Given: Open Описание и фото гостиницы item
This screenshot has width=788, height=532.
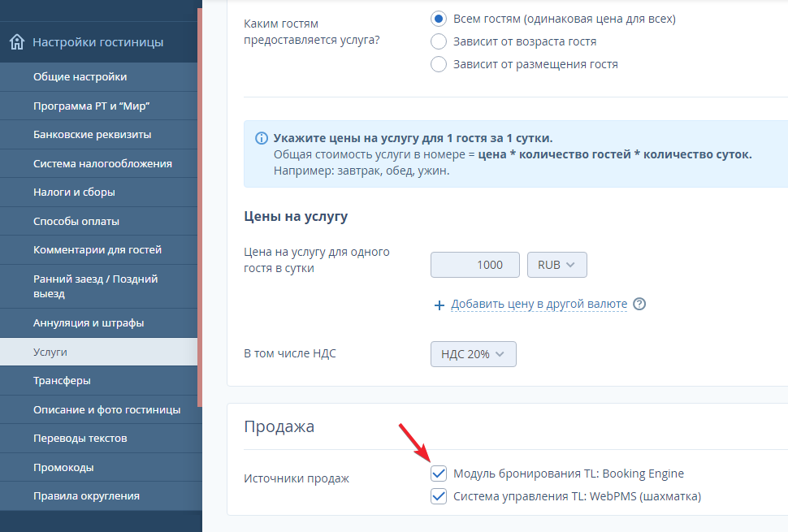Looking at the screenshot, I should point(98,410).
